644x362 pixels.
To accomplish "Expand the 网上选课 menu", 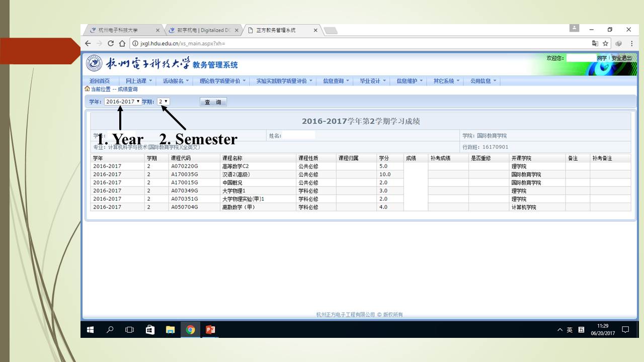I will (x=138, y=81).
